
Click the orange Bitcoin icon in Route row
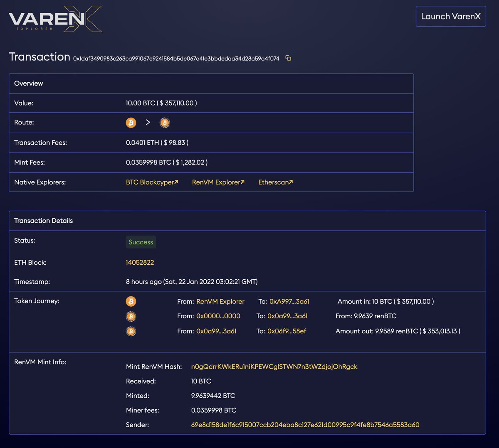[131, 123]
